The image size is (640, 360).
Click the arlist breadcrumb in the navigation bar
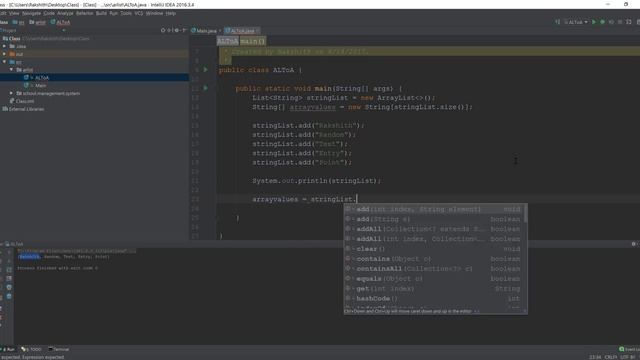point(38,22)
